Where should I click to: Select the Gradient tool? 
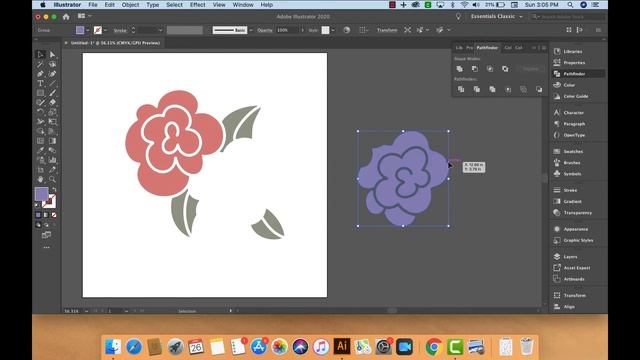(53, 141)
